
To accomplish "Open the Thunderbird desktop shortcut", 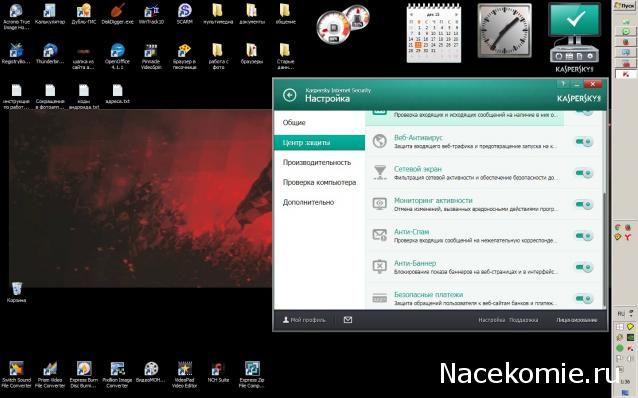I will click(x=50, y=54).
